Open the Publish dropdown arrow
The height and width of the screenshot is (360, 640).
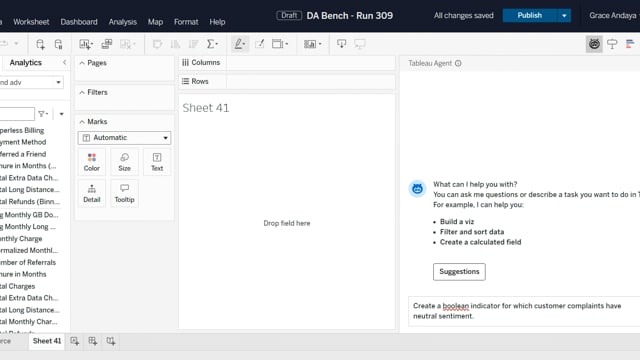(x=564, y=16)
